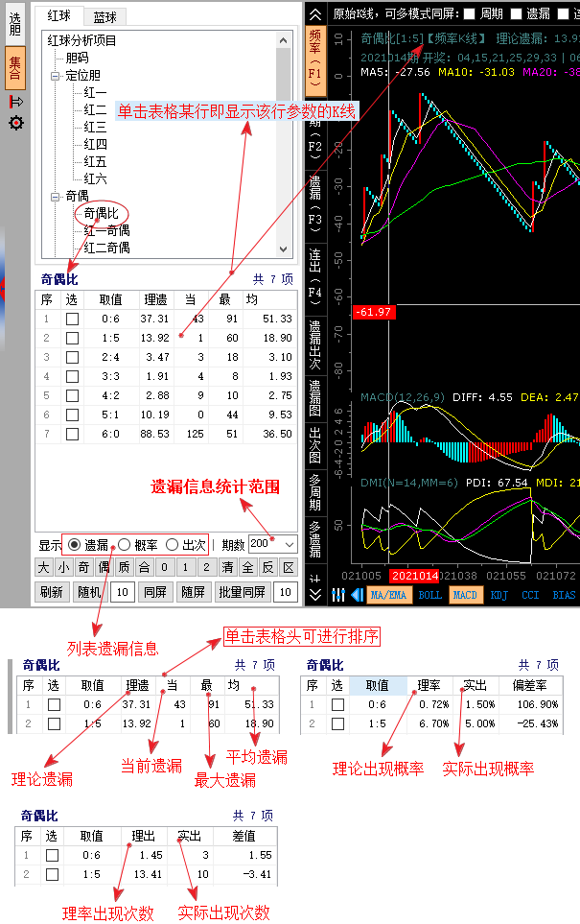Select the 概率 radio button
The width and height of the screenshot is (580, 924).
pos(125,544)
